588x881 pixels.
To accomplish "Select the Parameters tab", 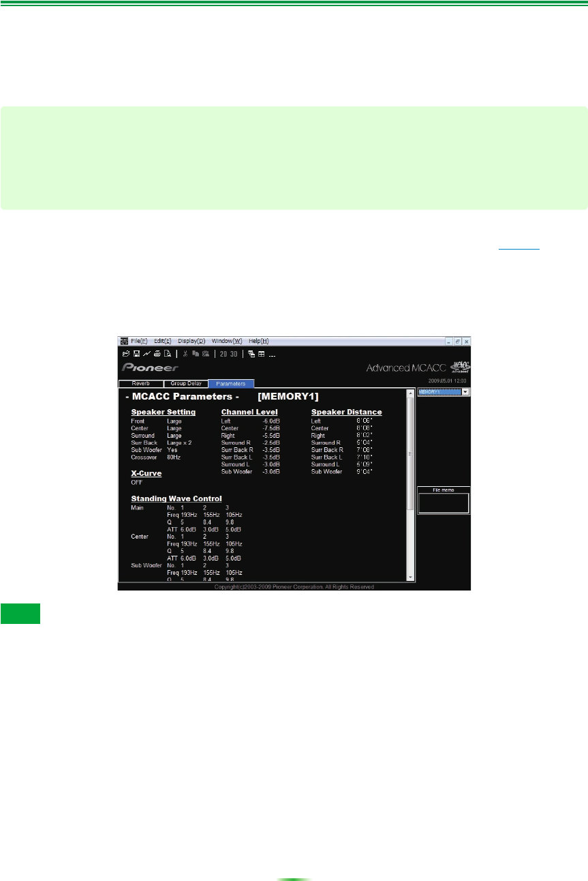I will (x=231, y=384).
